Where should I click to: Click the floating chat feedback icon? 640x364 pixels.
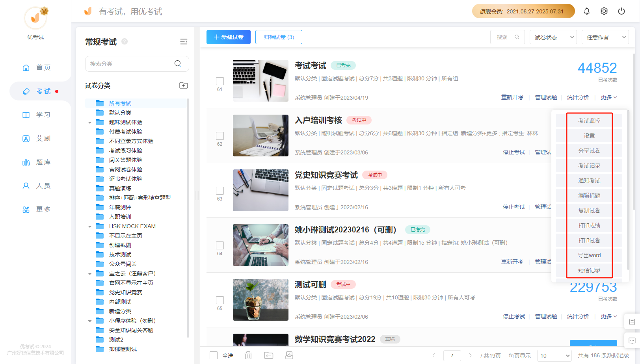pyautogui.click(x=632, y=340)
